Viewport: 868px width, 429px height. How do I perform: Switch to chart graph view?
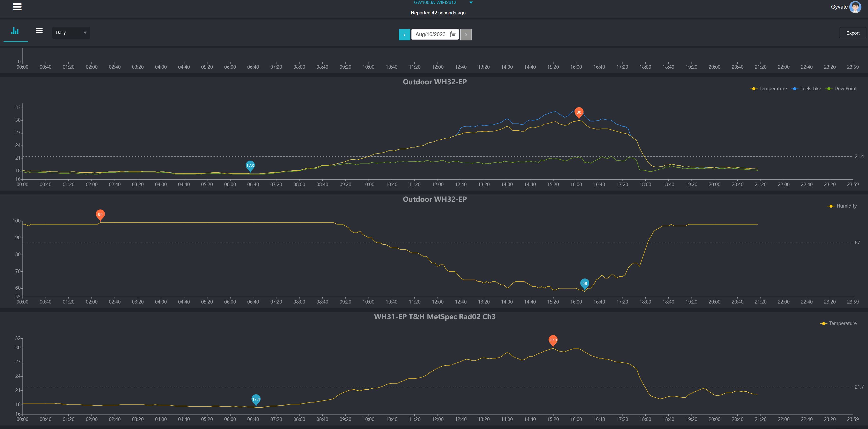point(15,31)
